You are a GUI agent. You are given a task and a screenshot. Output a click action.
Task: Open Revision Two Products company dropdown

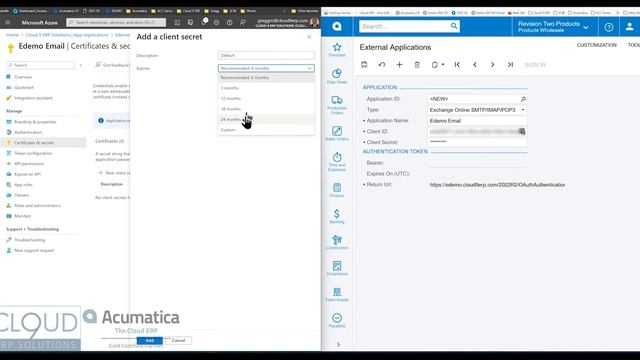click(553, 27)
